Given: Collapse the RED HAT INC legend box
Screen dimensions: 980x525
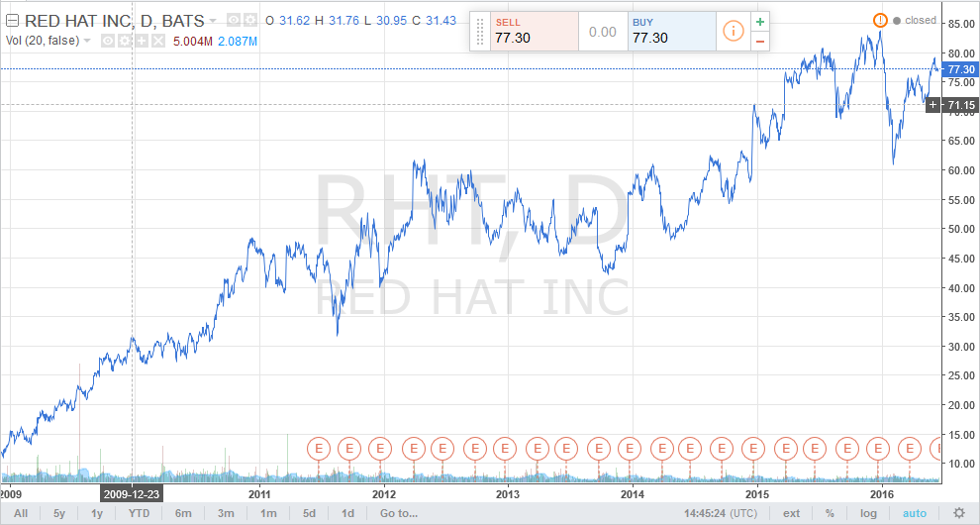Looking at the screenshot, I should tap(12, 21).
